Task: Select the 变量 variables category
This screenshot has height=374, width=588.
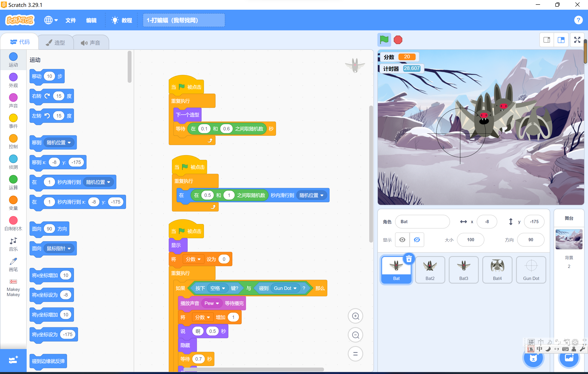Action: coord(13,203)
